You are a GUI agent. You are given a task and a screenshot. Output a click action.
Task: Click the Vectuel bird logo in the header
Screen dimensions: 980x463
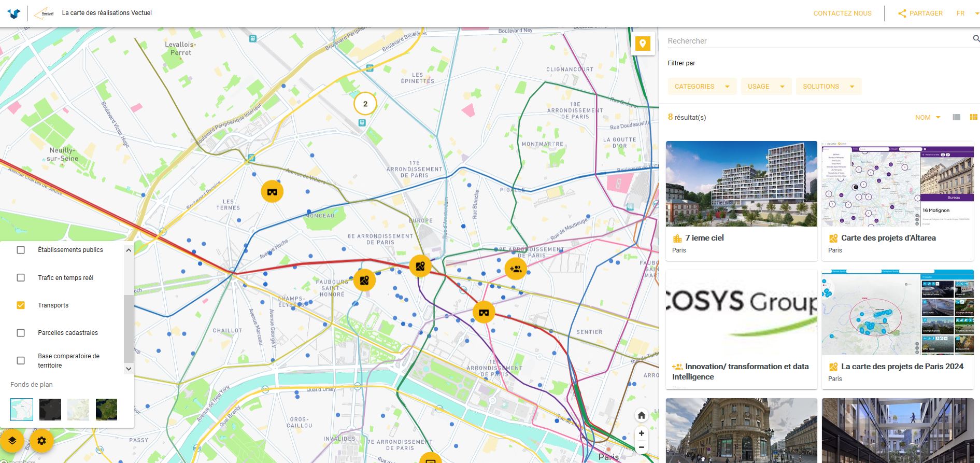(14, 13)
